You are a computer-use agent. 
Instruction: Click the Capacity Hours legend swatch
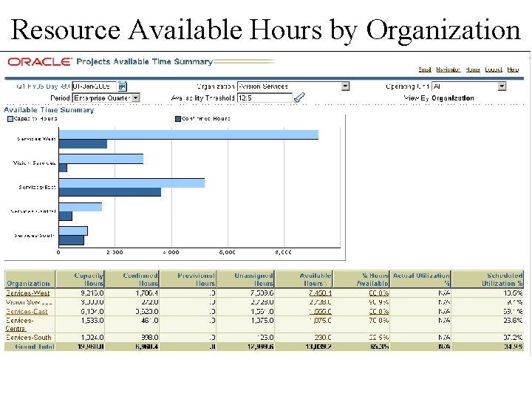point(10,119)
